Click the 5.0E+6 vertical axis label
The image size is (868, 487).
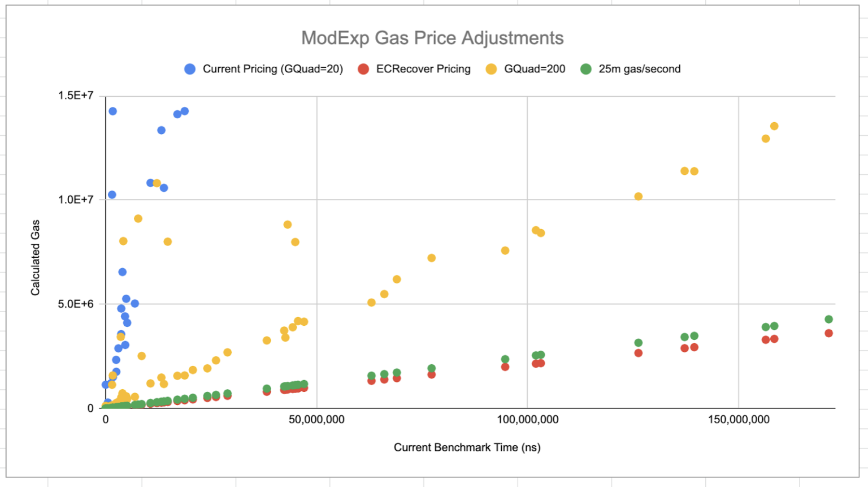coord(76,304)
